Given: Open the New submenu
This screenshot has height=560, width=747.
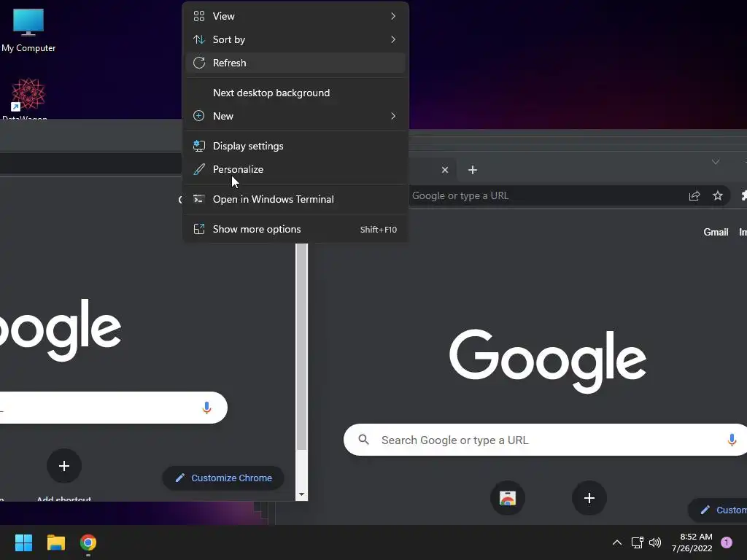Looking at the screenshot, I should click(295, 116).
